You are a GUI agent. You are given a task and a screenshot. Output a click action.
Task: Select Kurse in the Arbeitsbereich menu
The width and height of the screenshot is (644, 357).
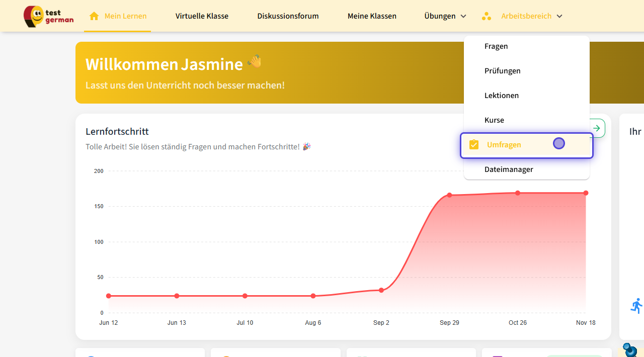[494, 120]
